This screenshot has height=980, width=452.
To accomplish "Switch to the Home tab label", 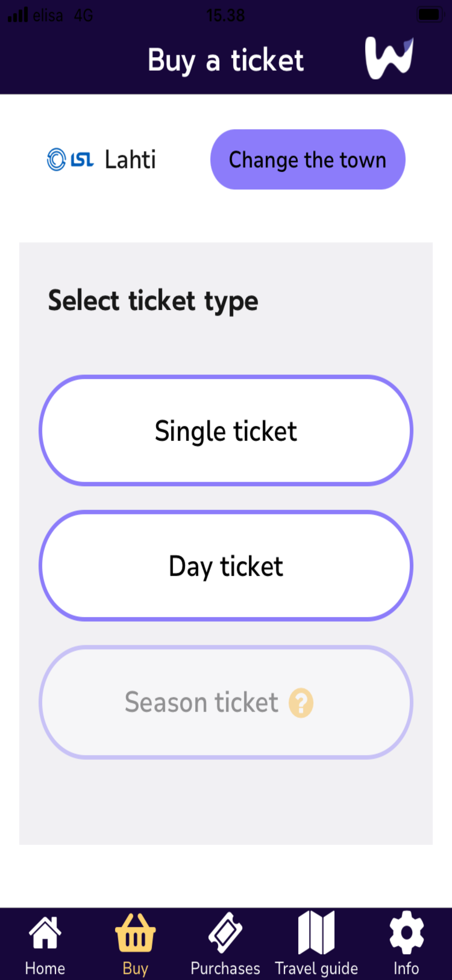I will click(x=45, y=968).
